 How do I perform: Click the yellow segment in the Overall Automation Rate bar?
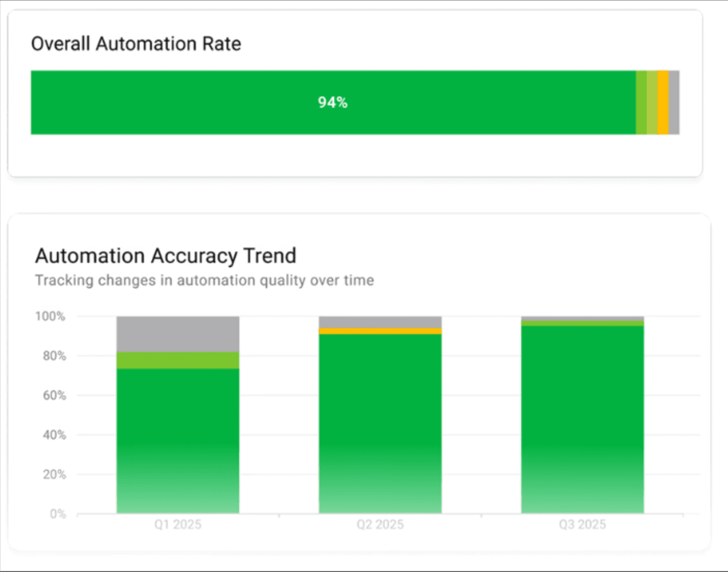[662, 102]
